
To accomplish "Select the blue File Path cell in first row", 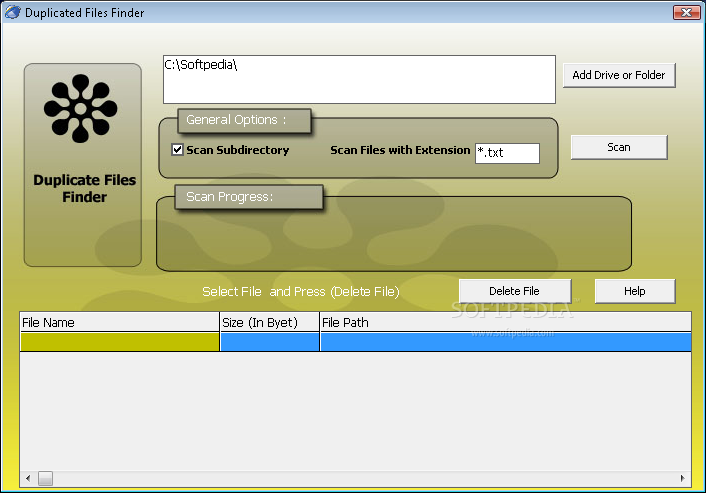I will tap(506, 342).
